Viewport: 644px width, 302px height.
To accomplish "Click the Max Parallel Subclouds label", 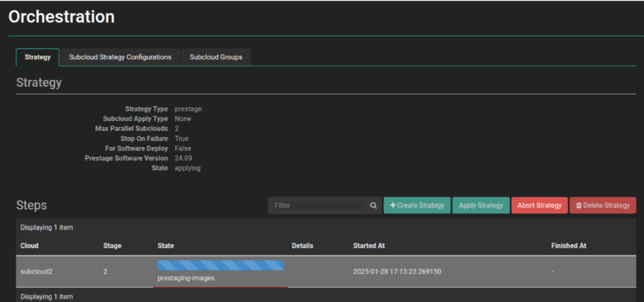I will 131,129.
